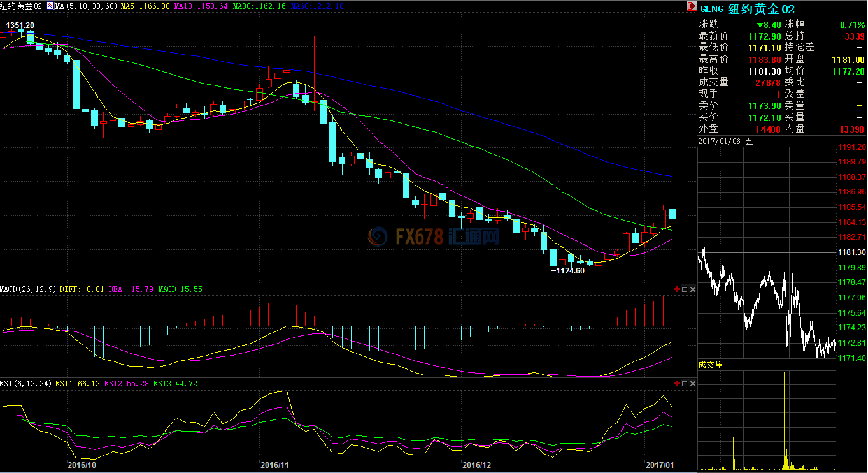
Task: Maximize the RSI indicator panel
Action: coord(685,383)
